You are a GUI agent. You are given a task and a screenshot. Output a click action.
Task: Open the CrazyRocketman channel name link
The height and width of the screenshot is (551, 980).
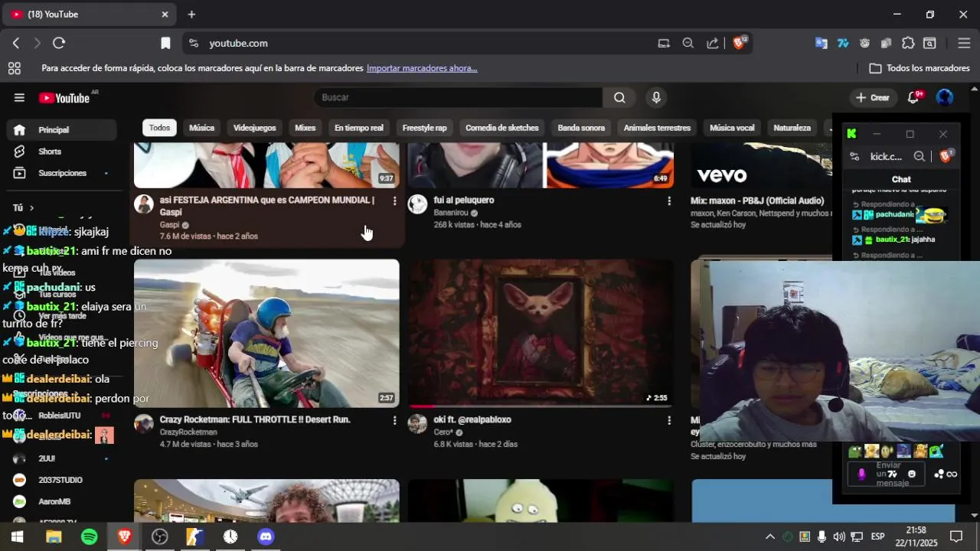pos(188,432)
